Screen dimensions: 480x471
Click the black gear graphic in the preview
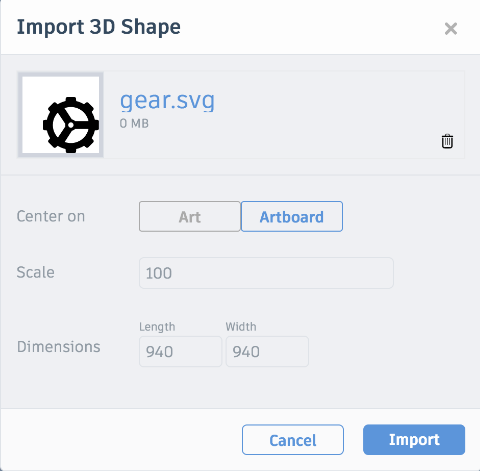click(71, 125)
